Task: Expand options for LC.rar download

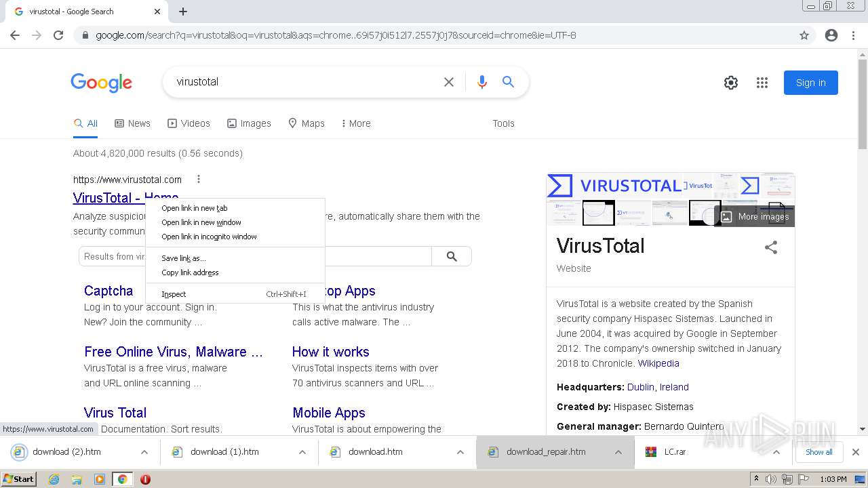Action: pyautogui.click(x=776, y=452)
